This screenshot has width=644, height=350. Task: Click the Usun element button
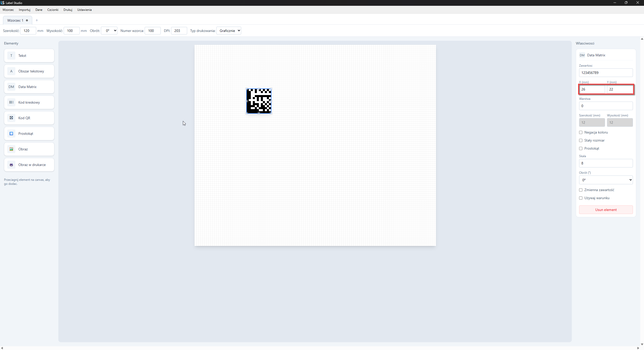point(606,210)
